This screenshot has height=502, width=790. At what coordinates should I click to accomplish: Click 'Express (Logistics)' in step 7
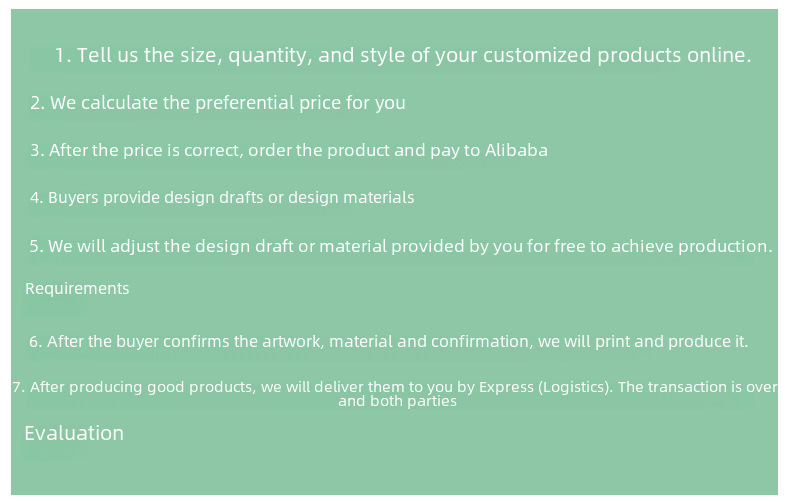[546, 387]
